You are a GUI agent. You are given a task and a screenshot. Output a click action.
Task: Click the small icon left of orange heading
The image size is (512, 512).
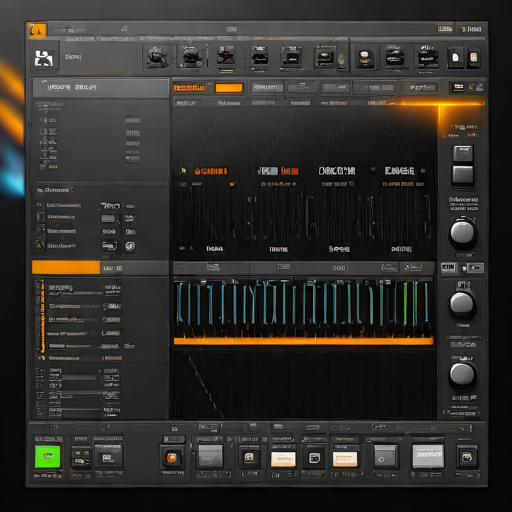183,171
